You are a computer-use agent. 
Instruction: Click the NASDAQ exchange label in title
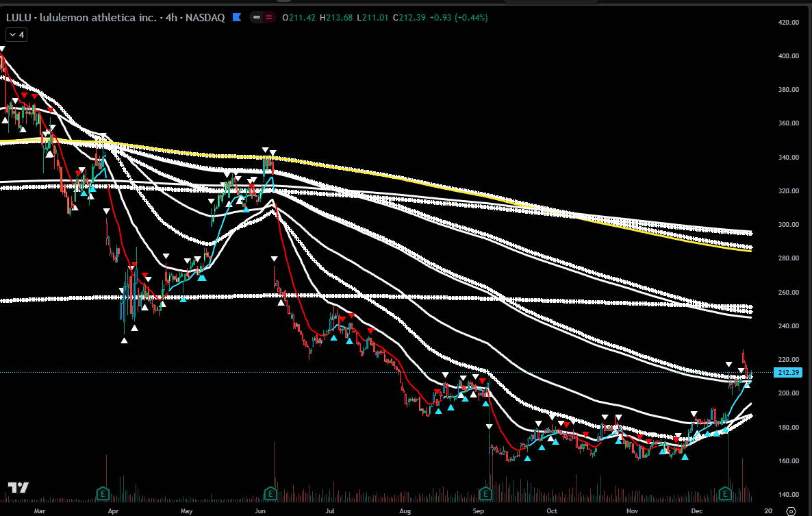(205, 18)
